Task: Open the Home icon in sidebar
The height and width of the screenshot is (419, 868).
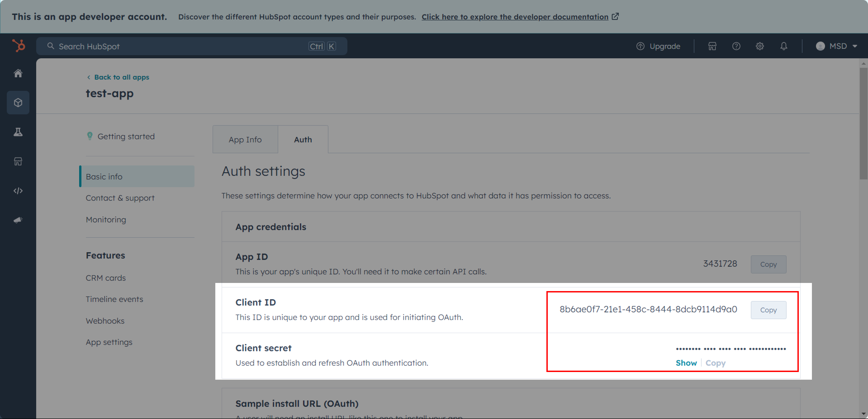Action: pos(18,73)
